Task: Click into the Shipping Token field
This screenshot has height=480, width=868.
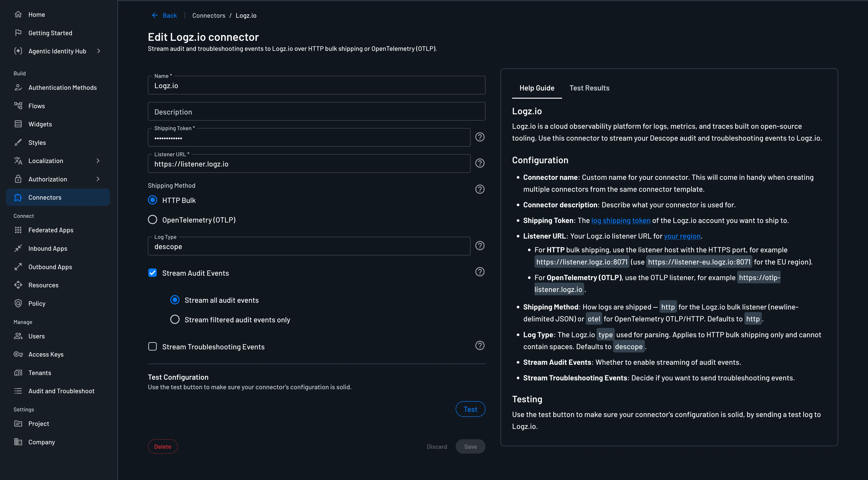Action: 309,138
